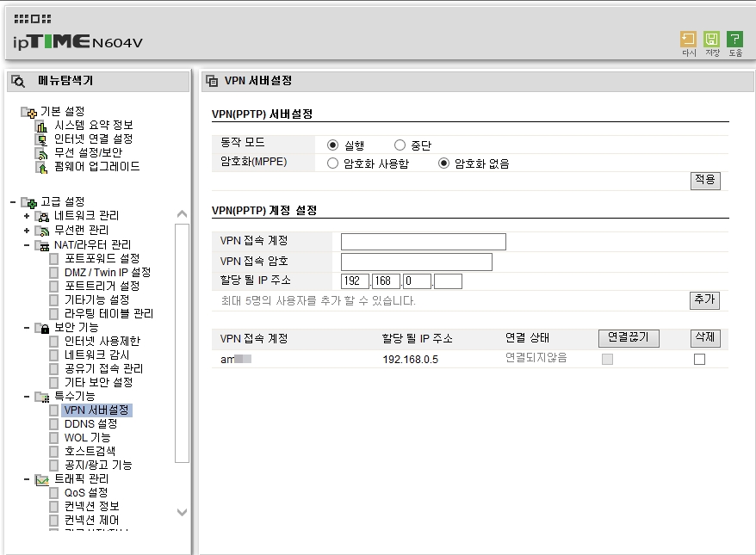Check the 삭제 checkbox for 192.168.0.5 account

coord(699,359)
